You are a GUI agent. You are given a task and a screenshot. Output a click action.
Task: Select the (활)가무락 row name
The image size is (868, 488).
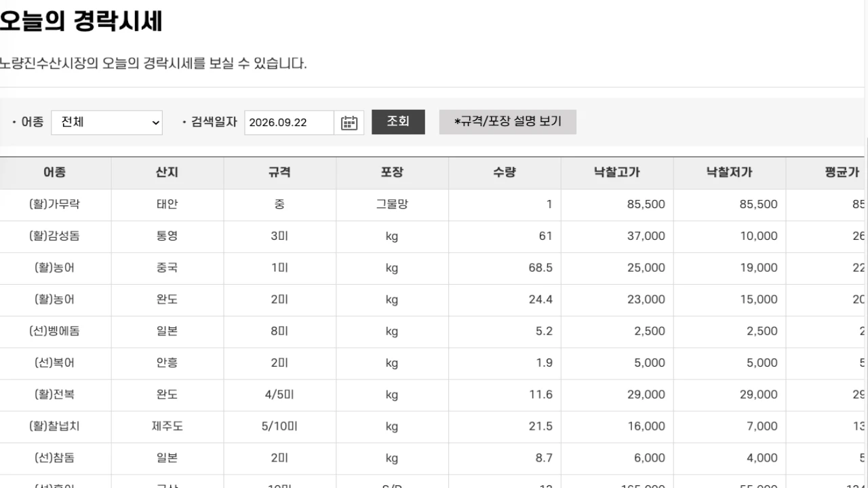55,204
